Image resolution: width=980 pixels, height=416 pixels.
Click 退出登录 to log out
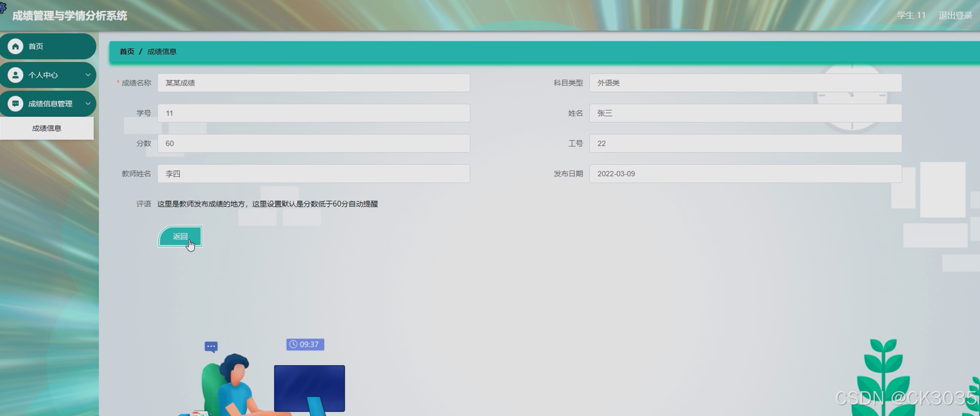(x=955, y=16)
